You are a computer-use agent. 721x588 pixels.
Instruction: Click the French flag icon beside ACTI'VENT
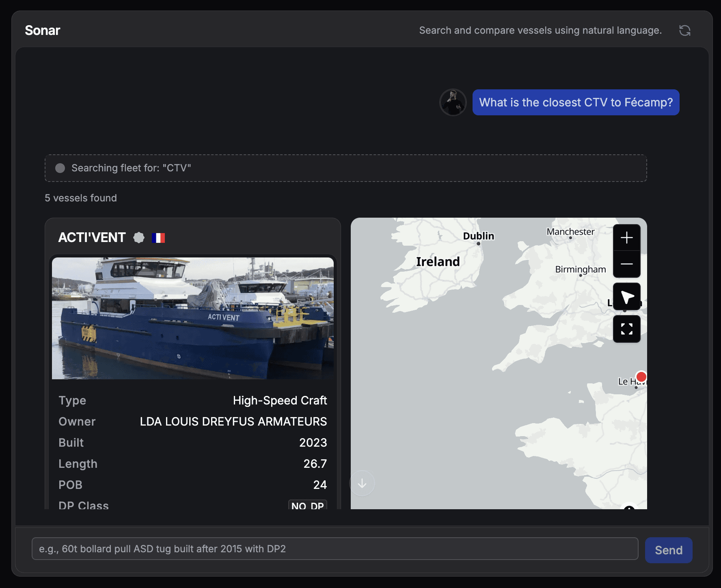pyautogui.click(x=158, y=238)
